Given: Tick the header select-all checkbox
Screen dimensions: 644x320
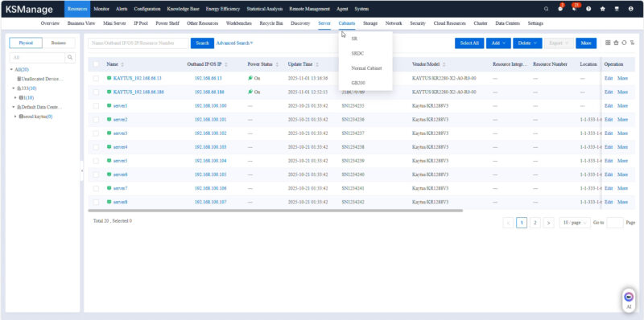Looking at the screenshot, I should coord(96,64).
